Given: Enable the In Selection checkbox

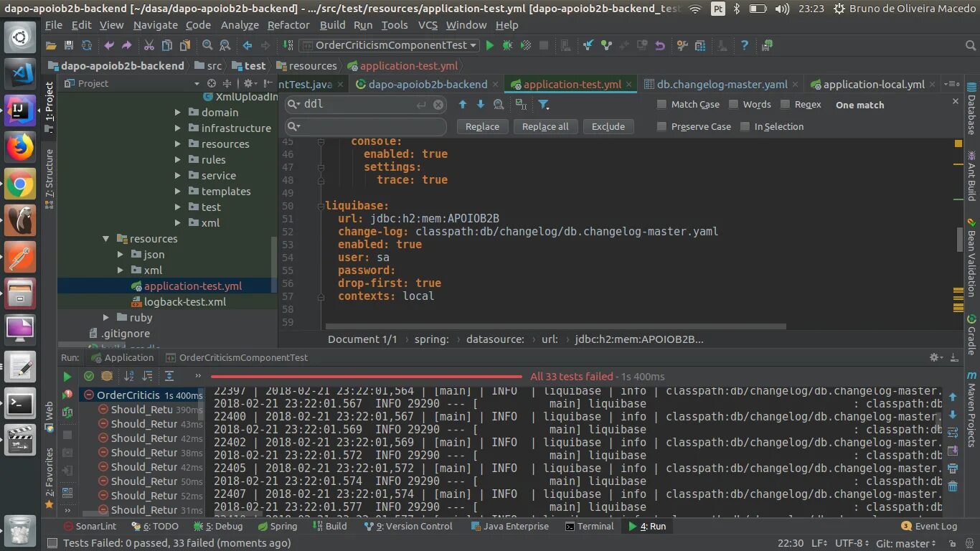Looking at the screenshot, I should [745, 126].
